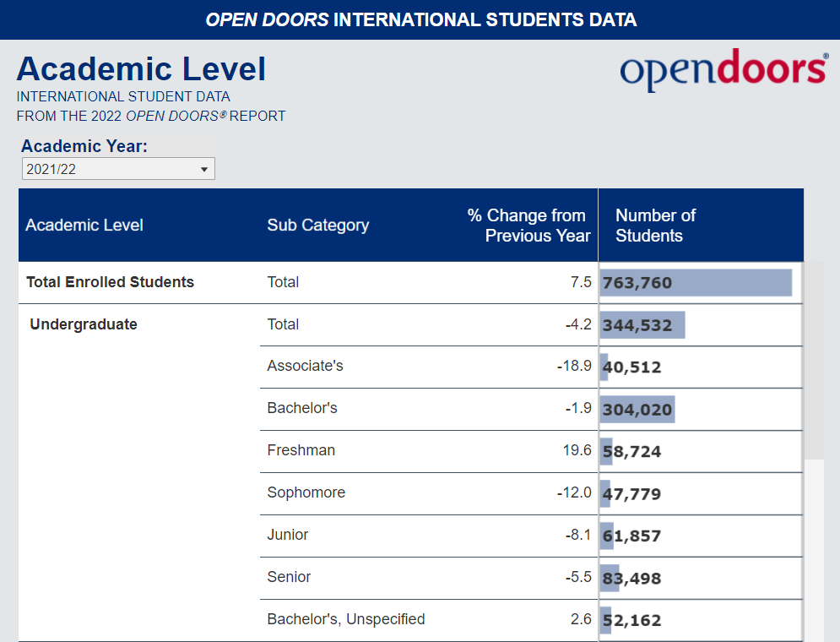The image size is (840, 642).
Task: Click the Junior 61,857 bar
Action: pos(607,536)
